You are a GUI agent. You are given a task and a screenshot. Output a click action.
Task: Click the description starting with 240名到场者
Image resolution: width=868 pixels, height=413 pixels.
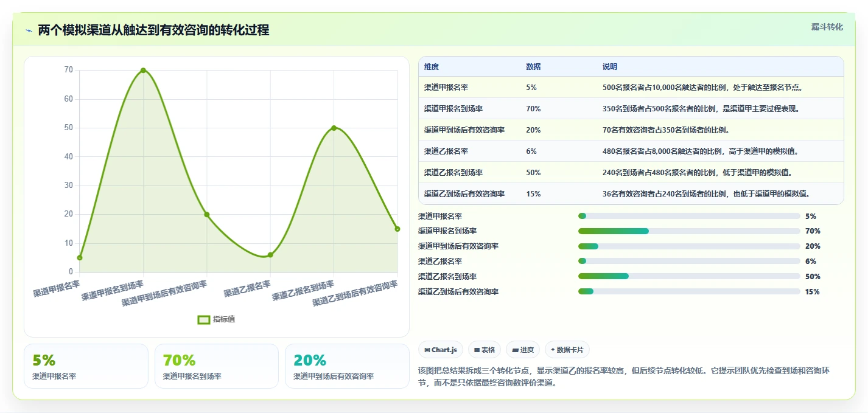click(698, 172)
